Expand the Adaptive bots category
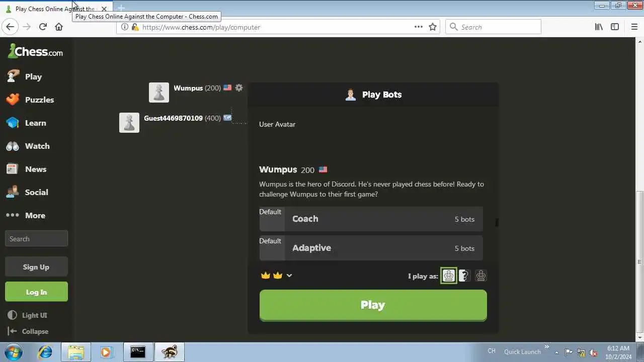This screenshot has width=644, height=362. (x=371, y=248)
